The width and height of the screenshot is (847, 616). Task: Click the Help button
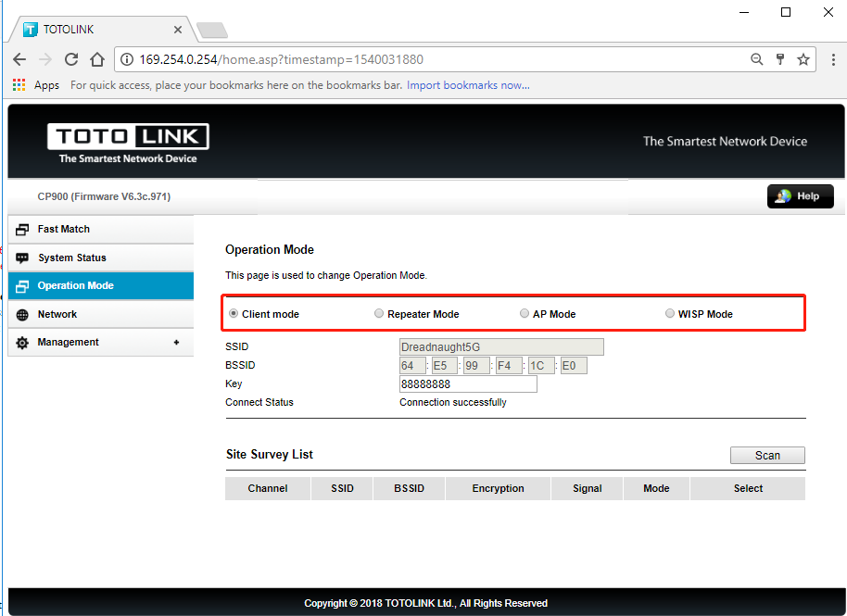[x=800, y=196]
